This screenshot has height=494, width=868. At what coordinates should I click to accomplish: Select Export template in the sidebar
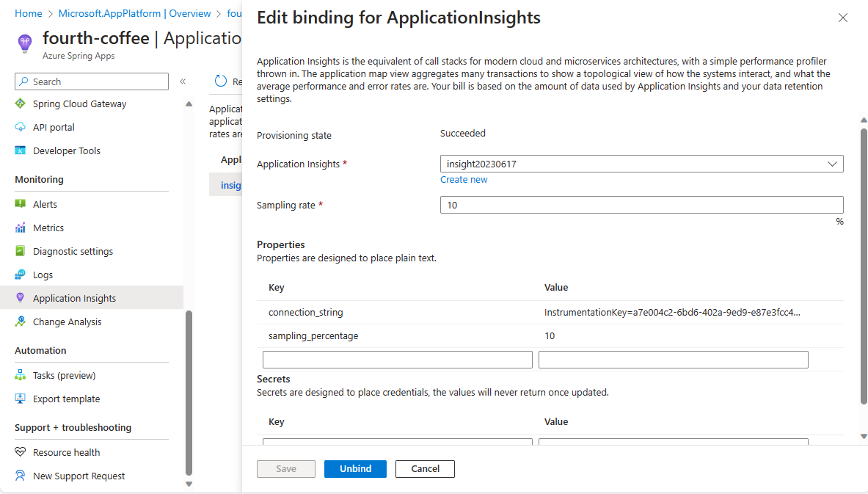tap(66, 399)
